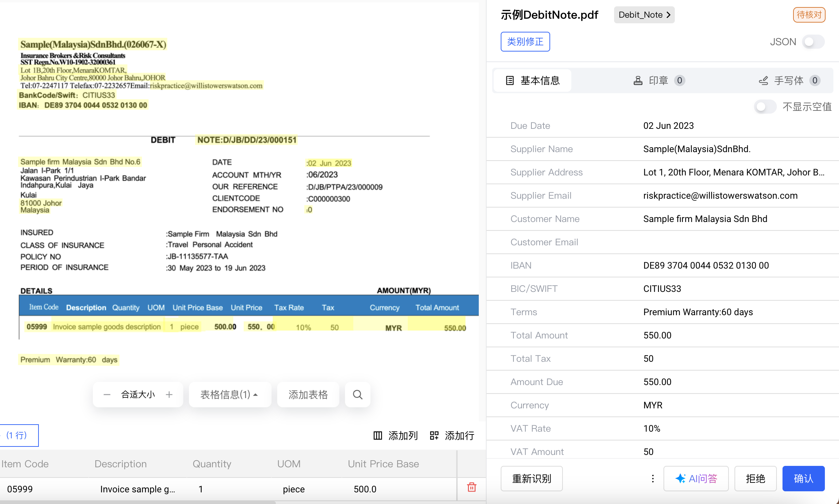Delete the 05999 table row
The image size is (839, 504).
pos(472,487)
